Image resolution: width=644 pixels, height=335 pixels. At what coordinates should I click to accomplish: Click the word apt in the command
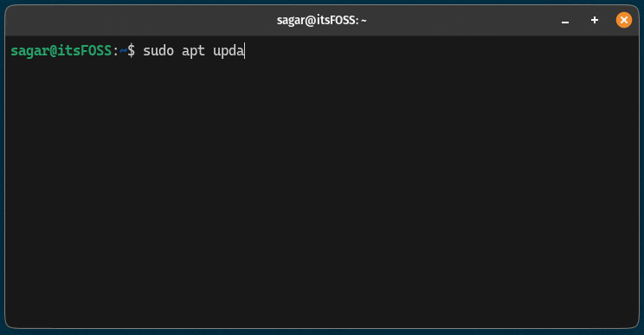(x=193, y=51)
